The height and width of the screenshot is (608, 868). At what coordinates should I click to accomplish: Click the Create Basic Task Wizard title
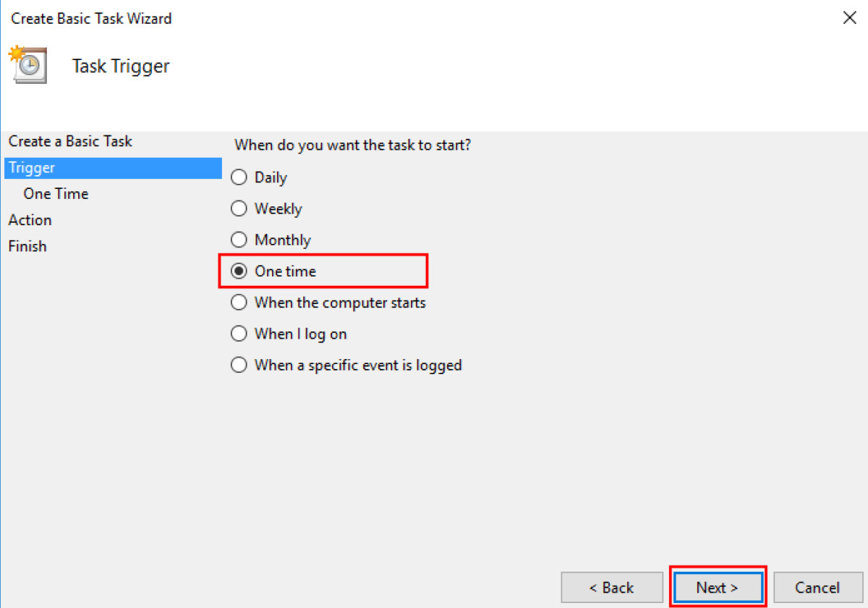(90, 18)
